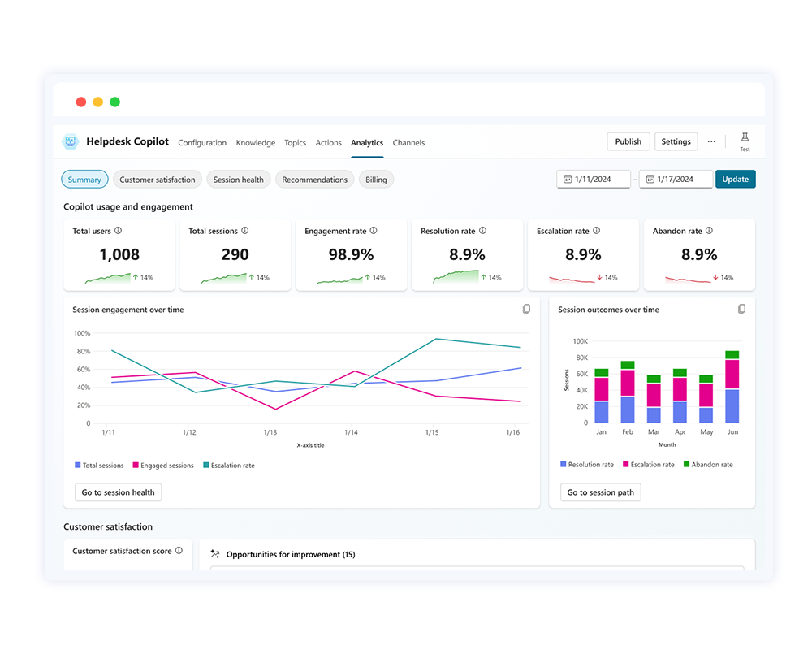
Task: Copy the Session outcomes over time chart
Action: tap(741, 310)
